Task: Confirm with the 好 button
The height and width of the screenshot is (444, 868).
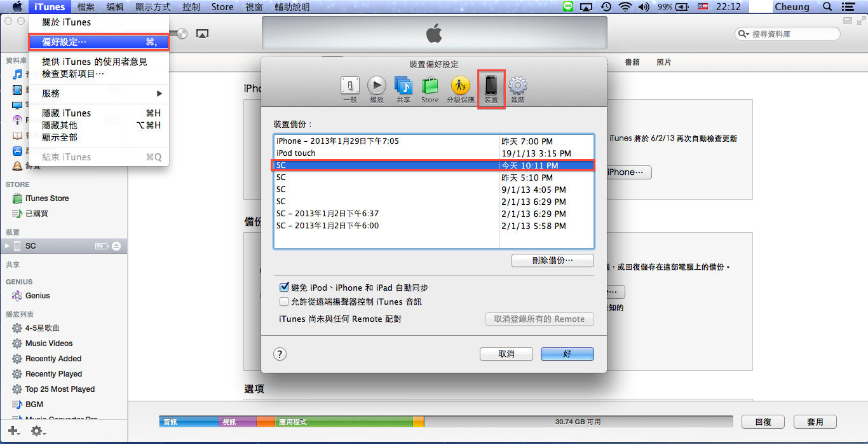Action: (567, 354)
